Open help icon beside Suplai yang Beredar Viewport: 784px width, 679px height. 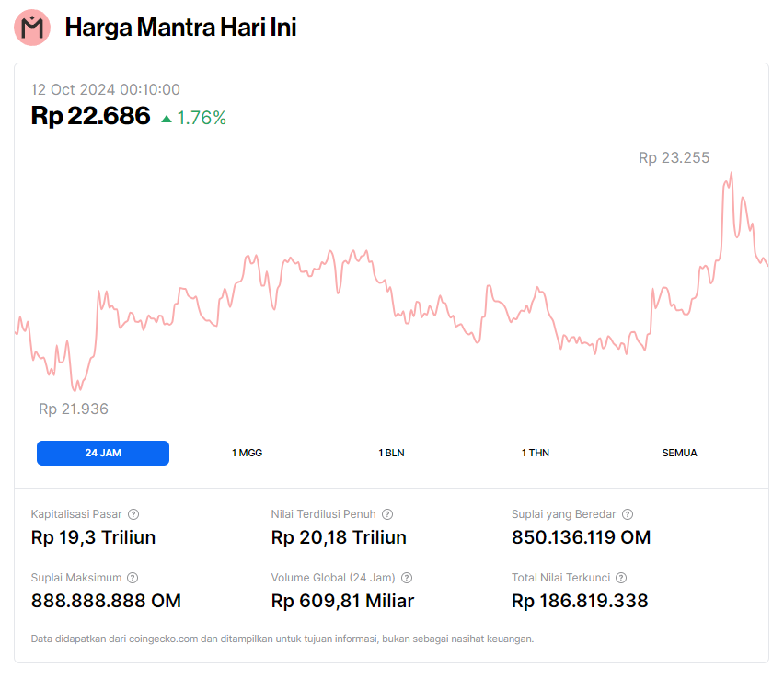coord(628,514)
